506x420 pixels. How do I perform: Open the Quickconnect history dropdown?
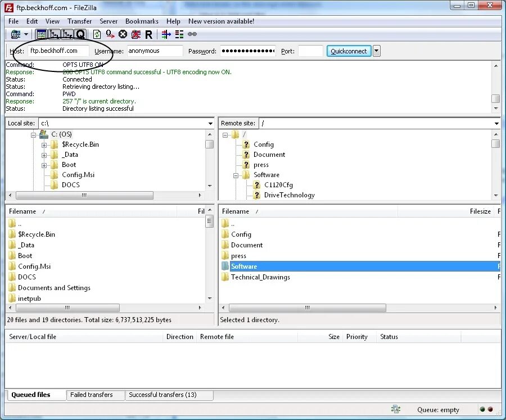coord(376,51)
